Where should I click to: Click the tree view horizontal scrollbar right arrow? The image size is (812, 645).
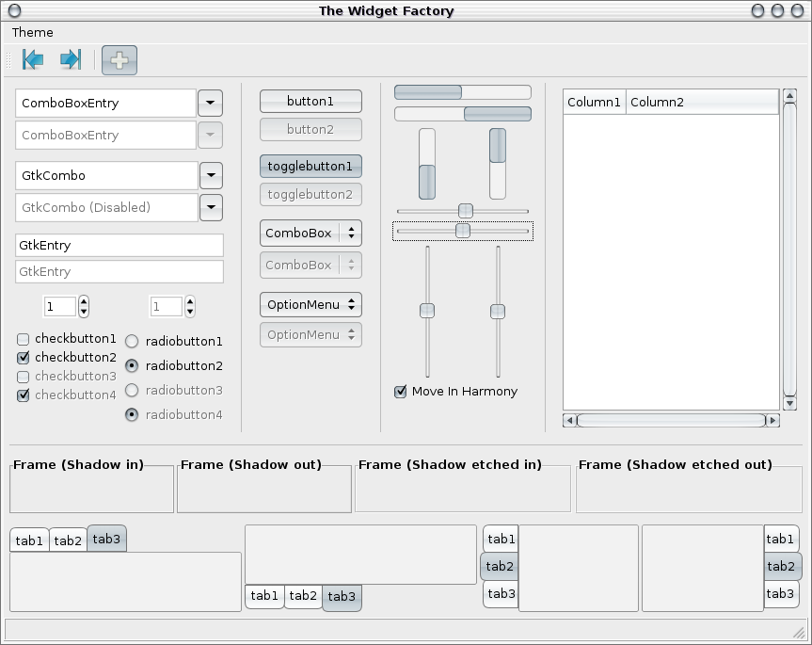tap(772, 420)
